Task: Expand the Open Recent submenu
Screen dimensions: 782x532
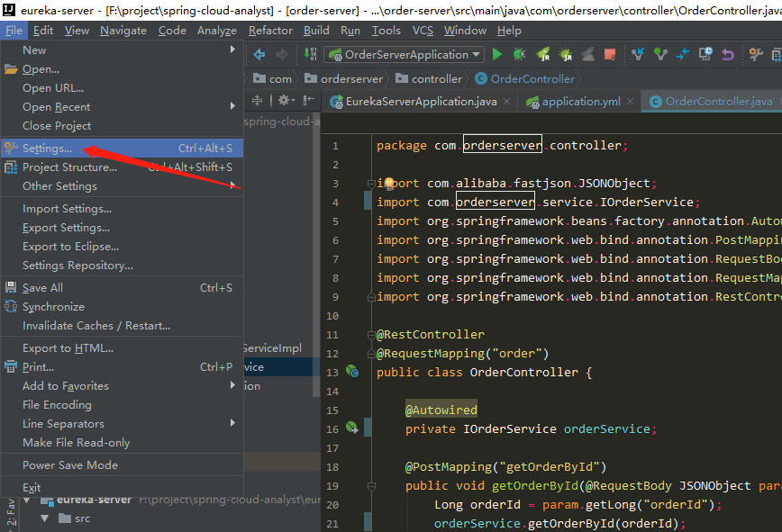Action: click(x=56, y=107)
